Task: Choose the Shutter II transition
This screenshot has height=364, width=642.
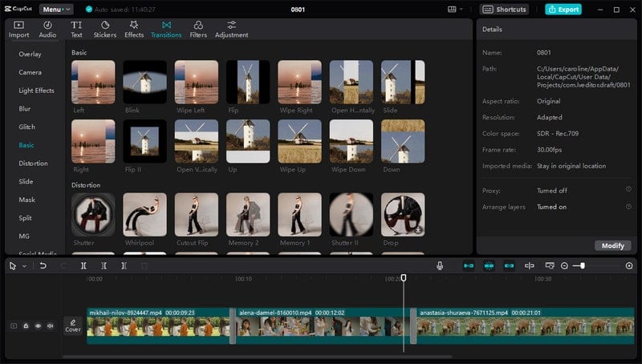Action: (x=351, y=215)
